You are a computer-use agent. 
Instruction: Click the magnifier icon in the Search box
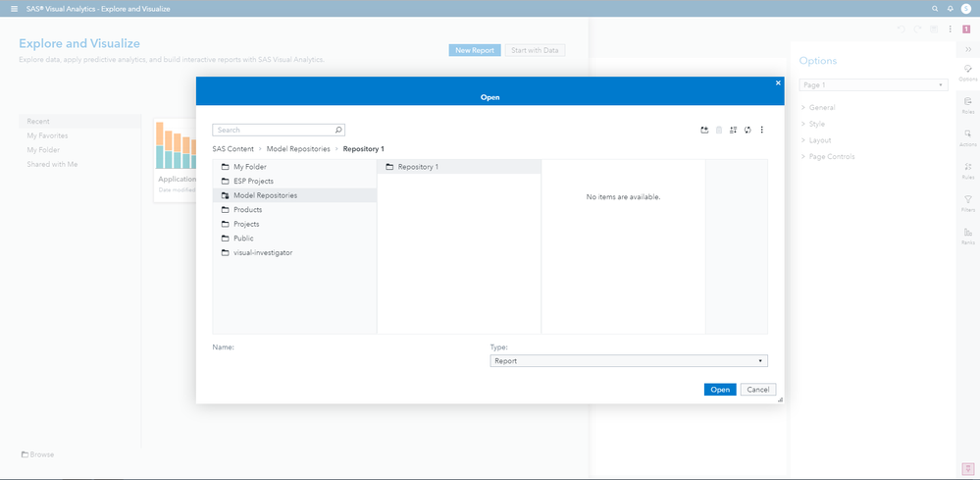tap(338, 130)
